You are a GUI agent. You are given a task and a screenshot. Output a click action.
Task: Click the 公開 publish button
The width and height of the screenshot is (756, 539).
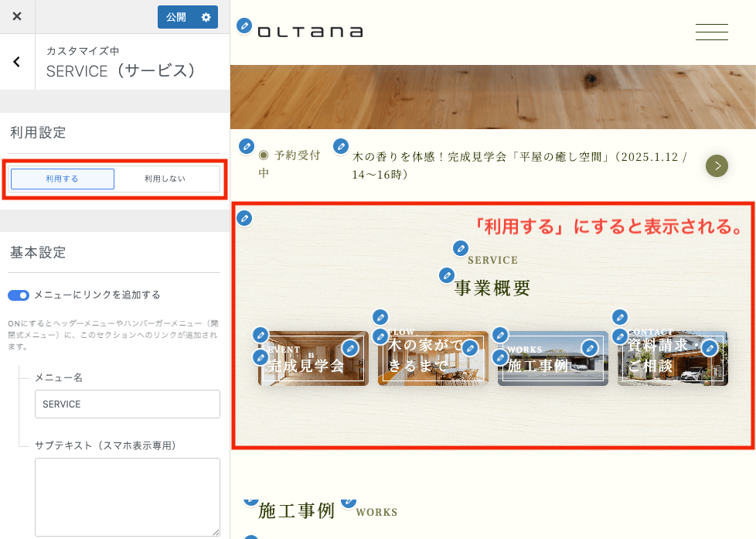pos(176,17)
